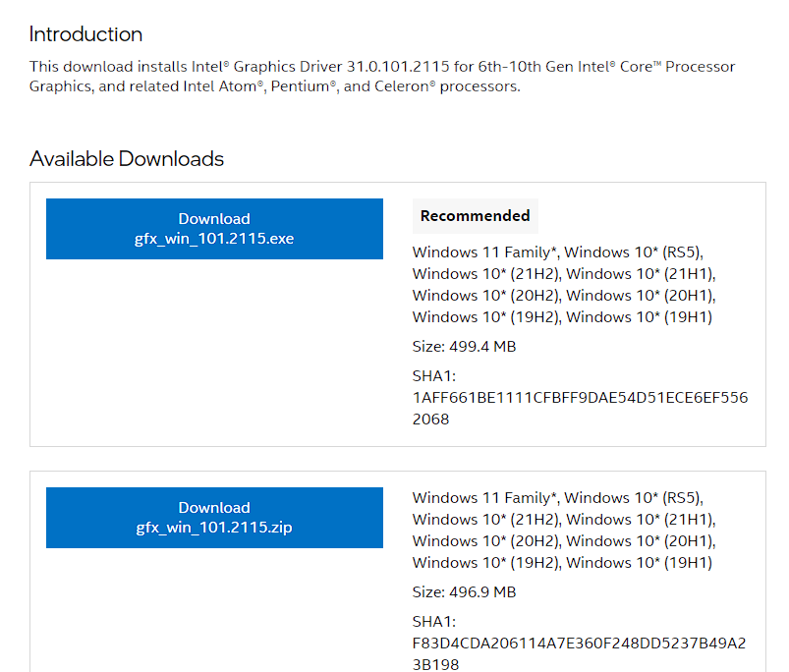The height and width of the screenshot is (672, 789).
Task: Click the Size: 496.9 MB text
Action: coord(464,592)
